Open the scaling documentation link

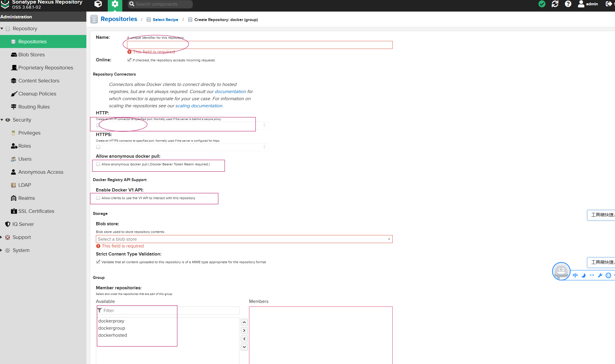coord(199,106)
